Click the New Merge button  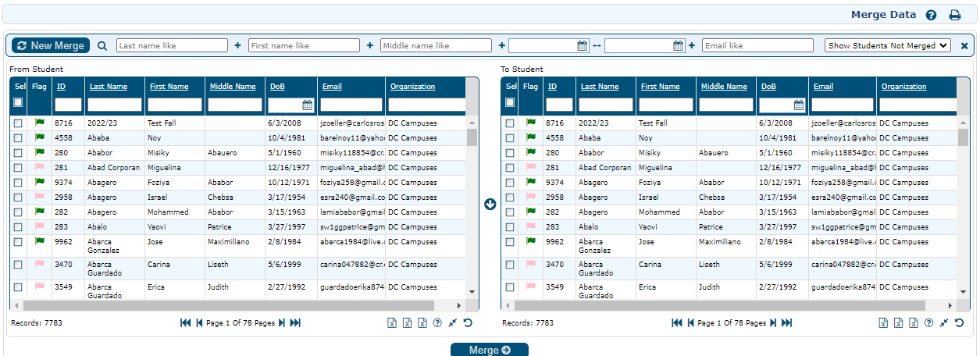(x=51, y=46)
